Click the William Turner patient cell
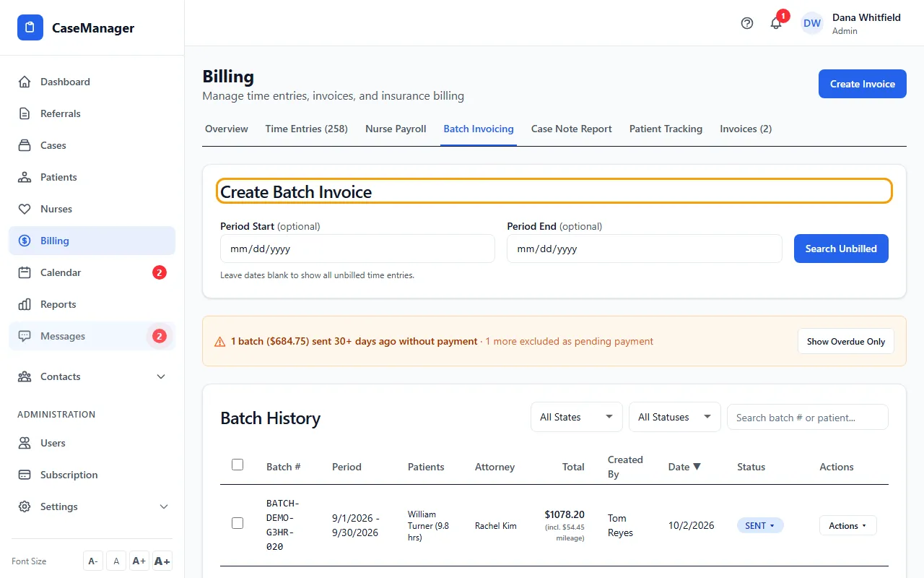The image size is (924, 578). coord(428,525)
